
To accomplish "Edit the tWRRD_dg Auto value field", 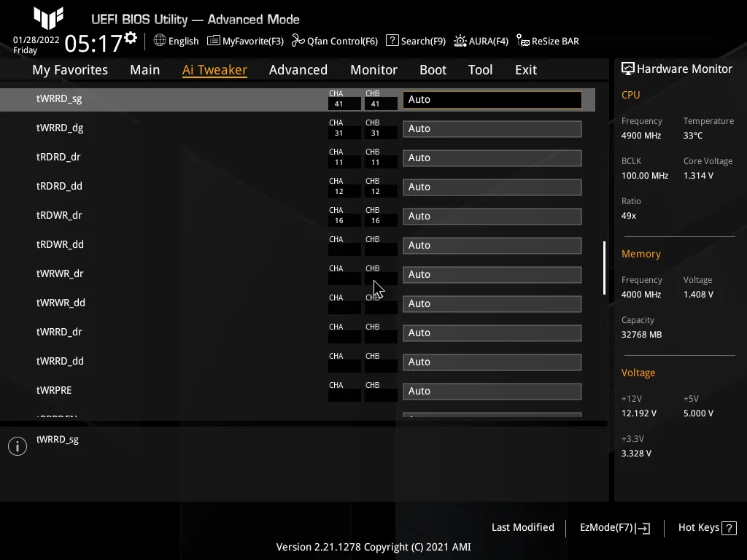I will coord(492,128).
